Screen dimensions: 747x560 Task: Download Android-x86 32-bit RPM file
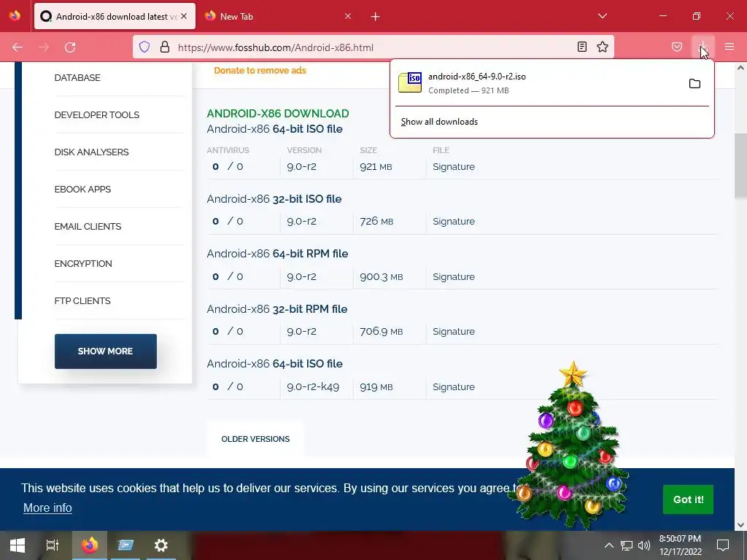coord(276,309)
